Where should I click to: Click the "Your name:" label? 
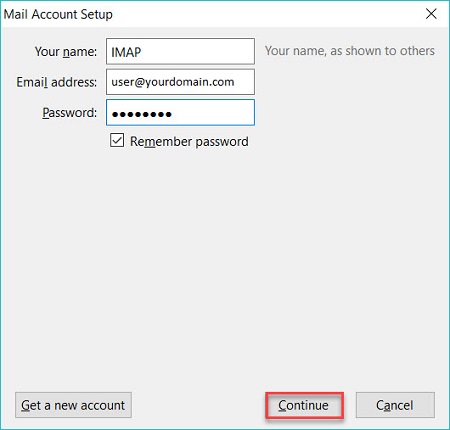(x=66, y=52)
